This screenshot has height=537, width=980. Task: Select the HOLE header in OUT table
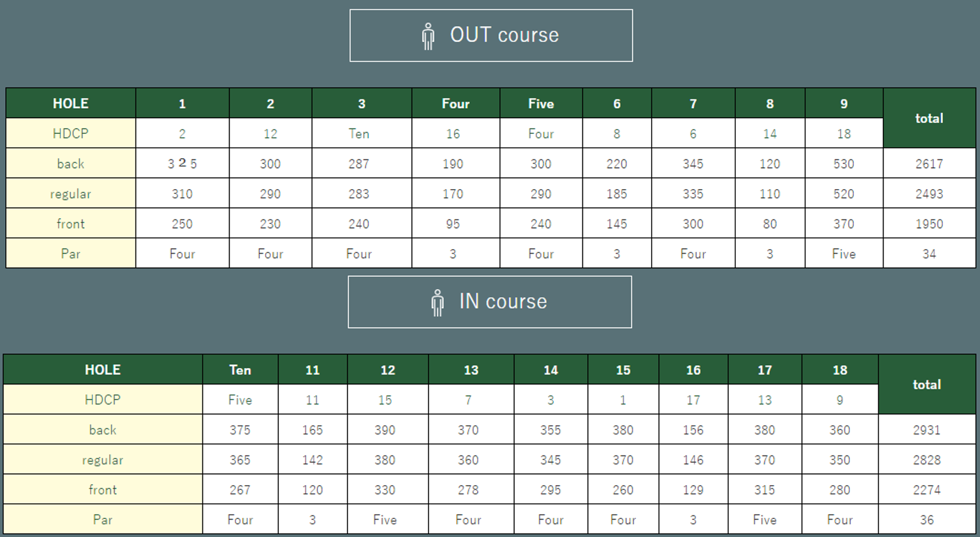click(71, 104)
